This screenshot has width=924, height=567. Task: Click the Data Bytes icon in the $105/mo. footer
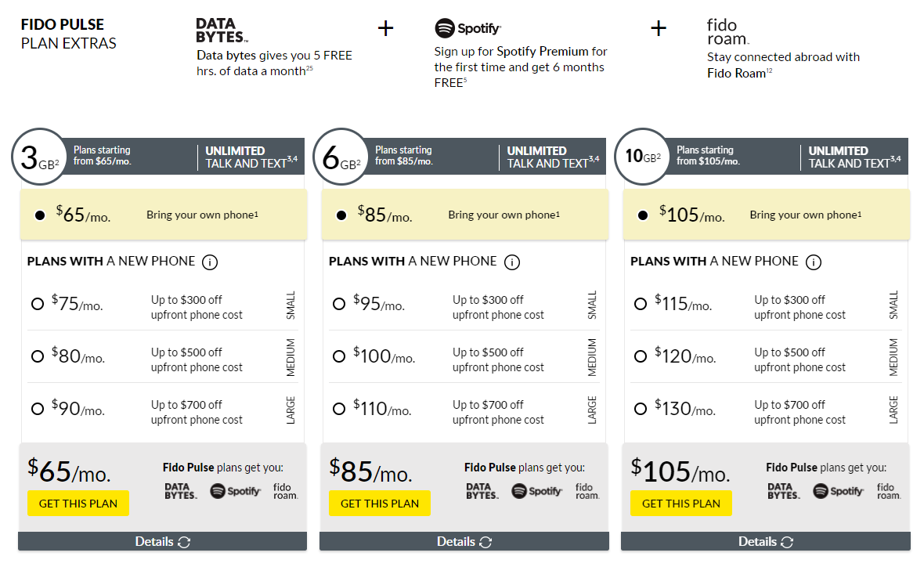[x=783, y=491]
